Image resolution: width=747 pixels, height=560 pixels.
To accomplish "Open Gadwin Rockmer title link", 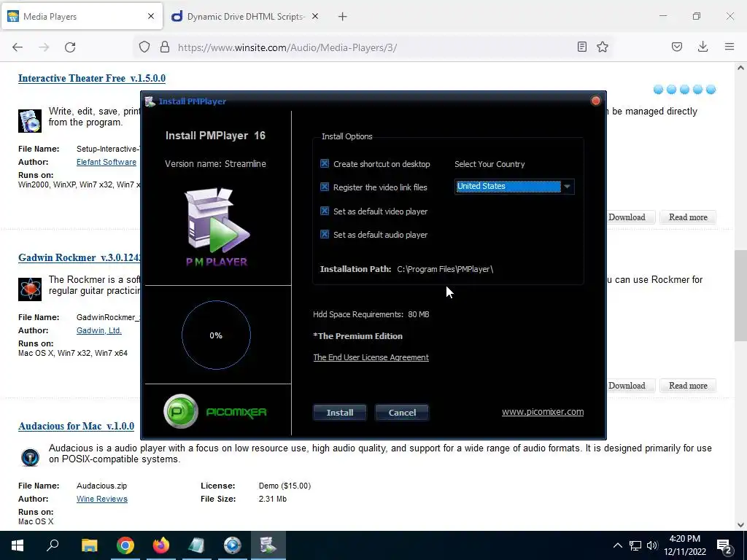I will coord(79,257).
